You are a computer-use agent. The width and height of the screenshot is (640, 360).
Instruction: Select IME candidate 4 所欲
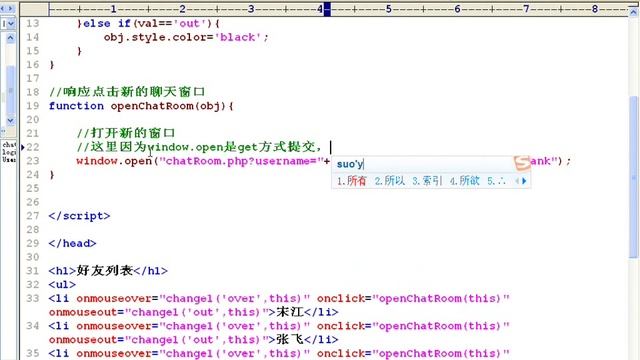(464, 181)
